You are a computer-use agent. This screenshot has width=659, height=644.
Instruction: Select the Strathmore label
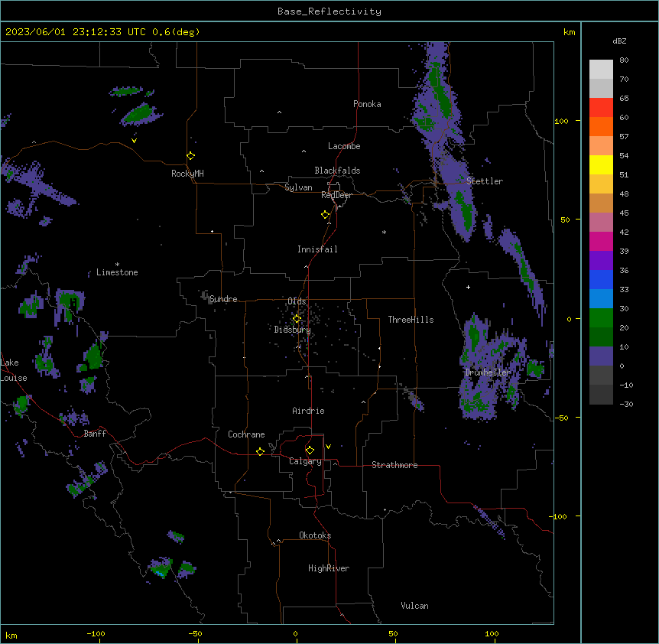point(394,465)
